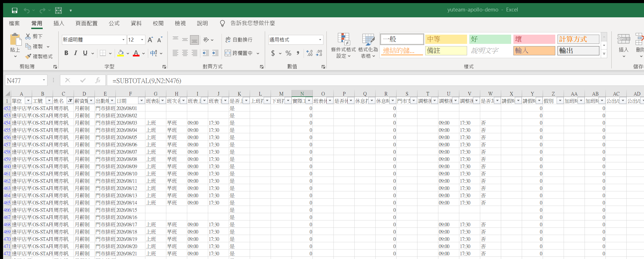Viewport: 644px width, 259px height.
Task: Toggle 自動換行 wrap text
Action: coord(239,40)
